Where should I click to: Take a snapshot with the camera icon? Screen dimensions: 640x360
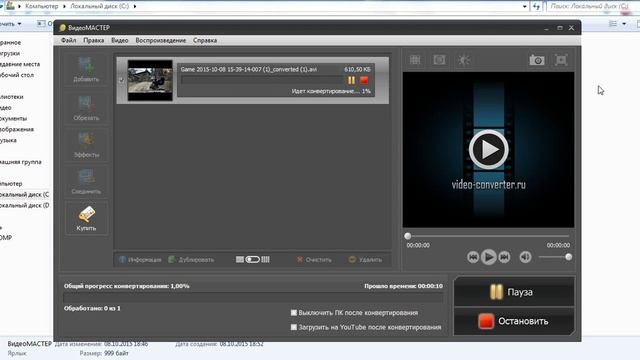(x=537, y=60)
